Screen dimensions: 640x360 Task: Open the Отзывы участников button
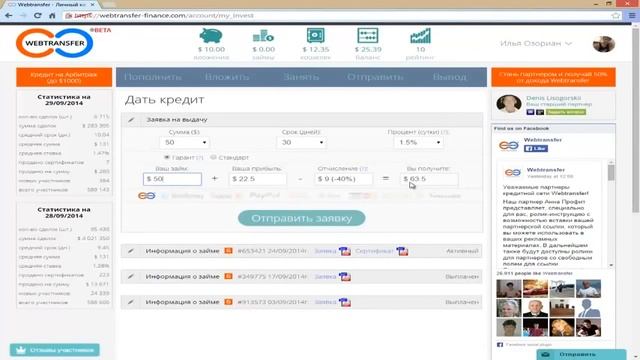[x=55, y=350]
